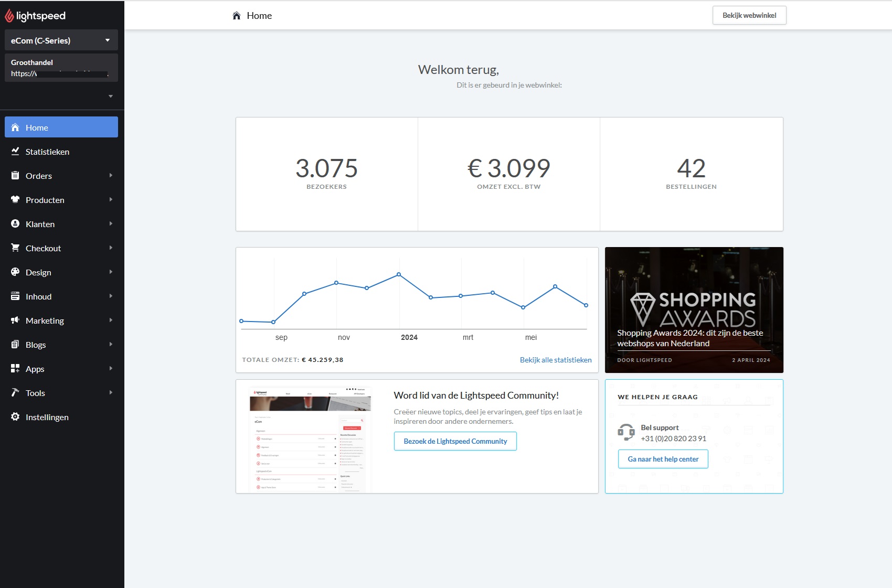
Task: Open the Bekijk alle statistieken link
Action: point(555,360)
